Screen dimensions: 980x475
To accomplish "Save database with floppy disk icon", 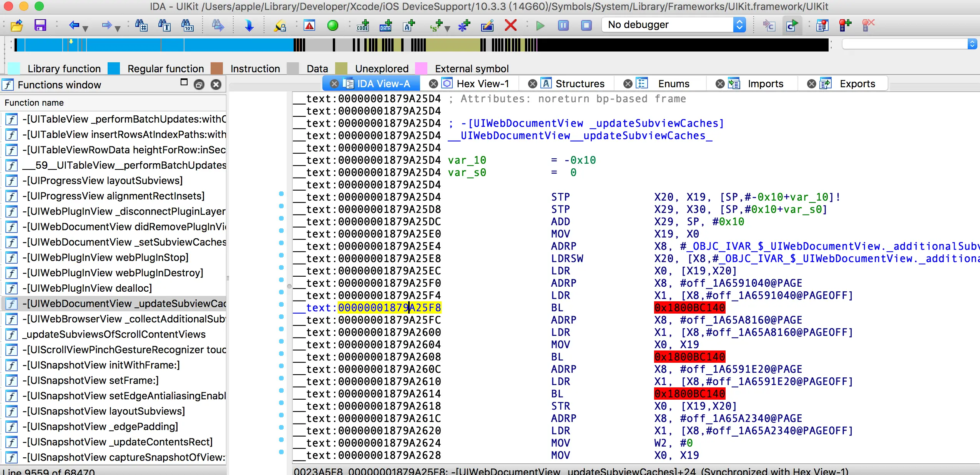I will tap(40, 26).
